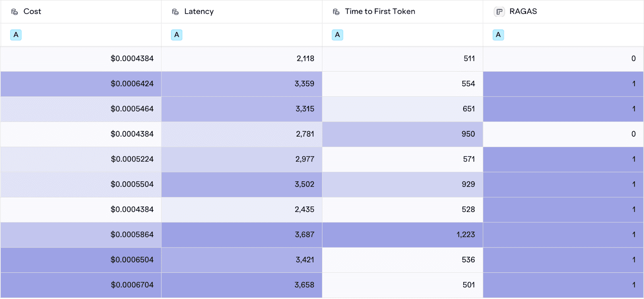
Task: Select the A badge under Time to First Token
Action: 337,35
